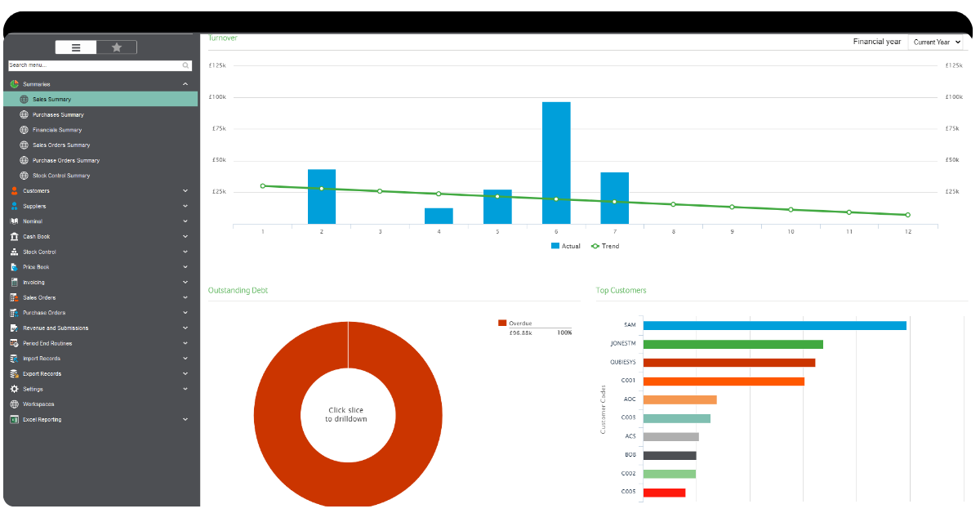Viewport: 980px width, 531px height.
Task: Expand the Suppliers section chevron
Action: [185, 206]
